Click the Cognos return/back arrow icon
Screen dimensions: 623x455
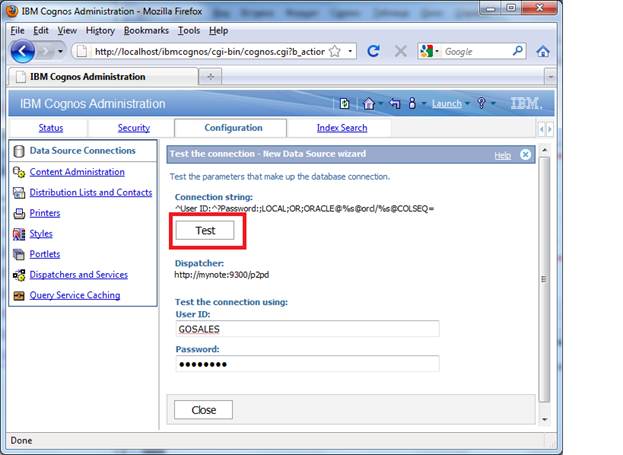(395, 104)
